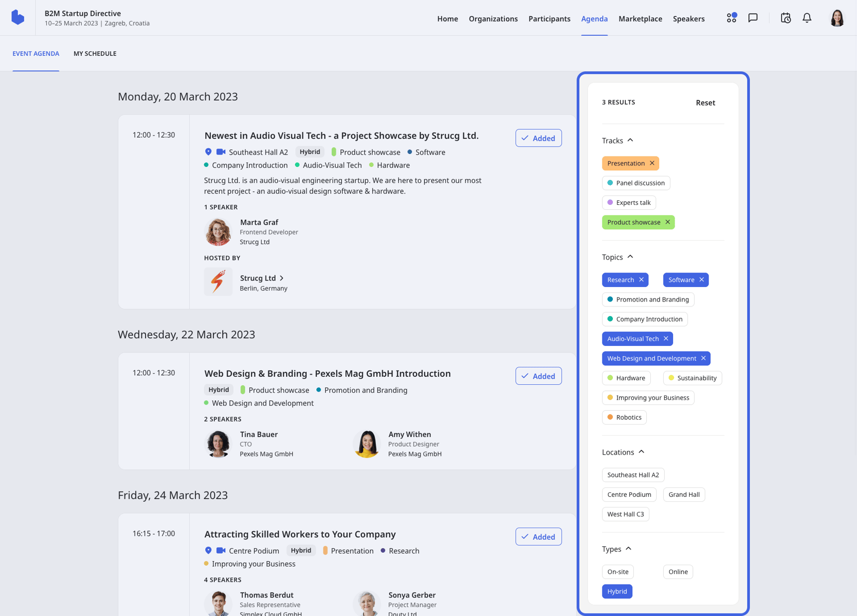The width and height of the screenshot is (857, 616).
Task: Open the Strucg Ltd host link
Action: pyautogui.click(x=262, y=278)
